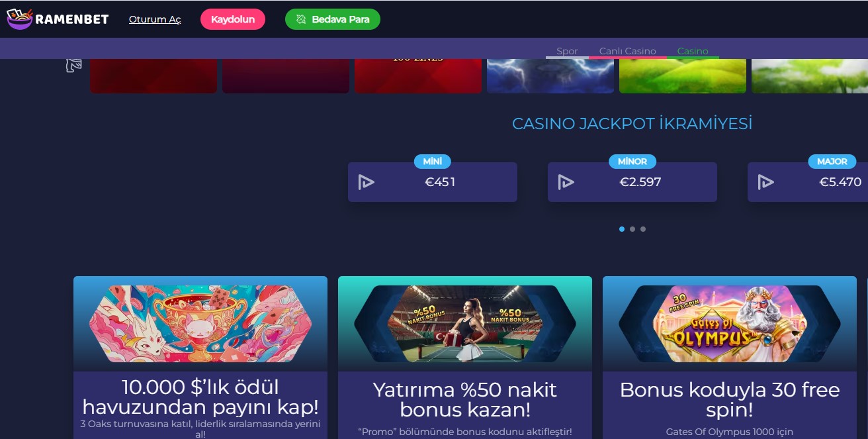The height and width of the screenshot is (439, 868).
Task: Open the Casino tab
Action: 693,51
